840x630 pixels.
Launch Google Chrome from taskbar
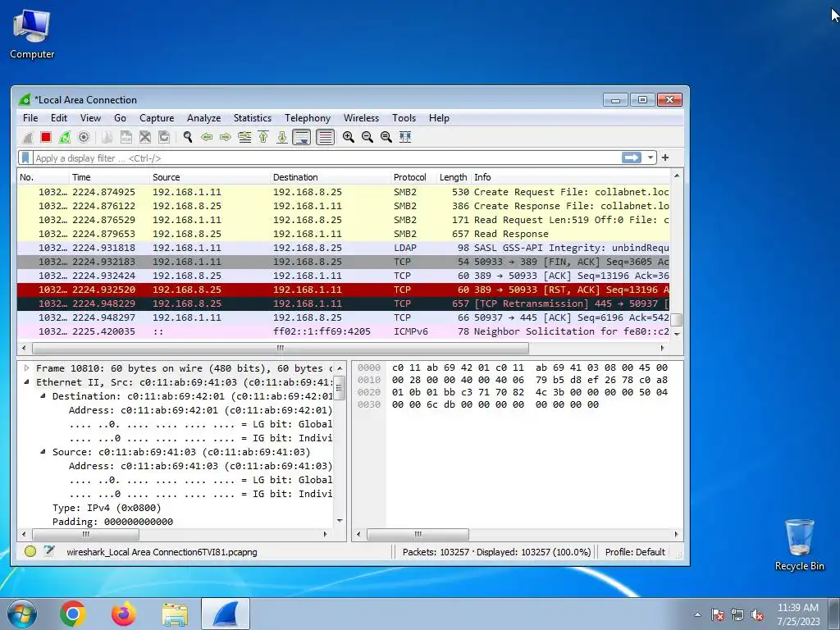pyautogui.click(x=73, y=614)
